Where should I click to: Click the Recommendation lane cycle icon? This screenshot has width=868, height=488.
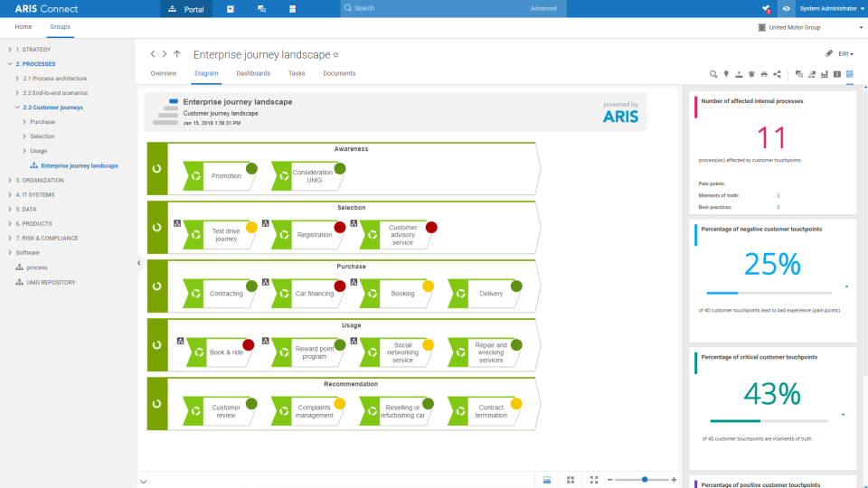click(x=157, y=404)
